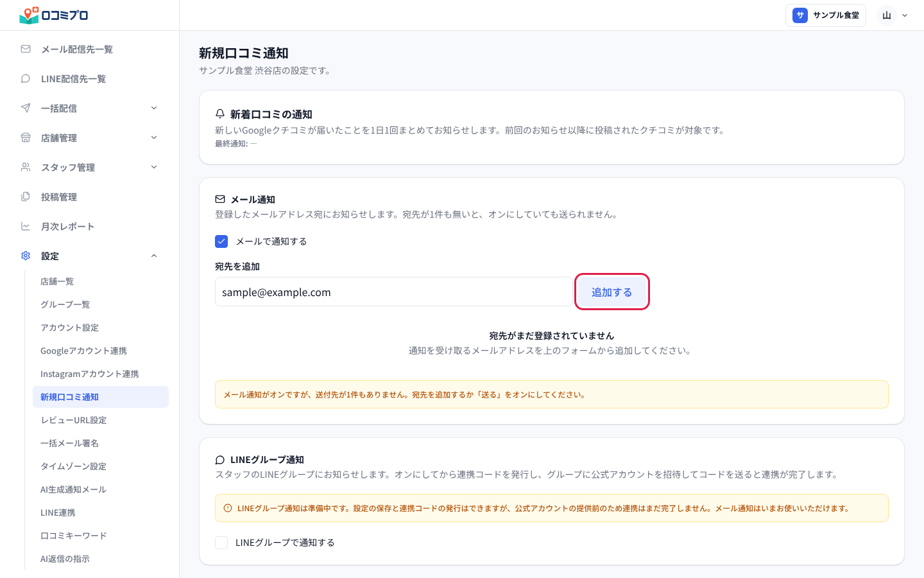Click the warning icon in the LINE notice banner
924x578 pixels.
tap(228, 508)
